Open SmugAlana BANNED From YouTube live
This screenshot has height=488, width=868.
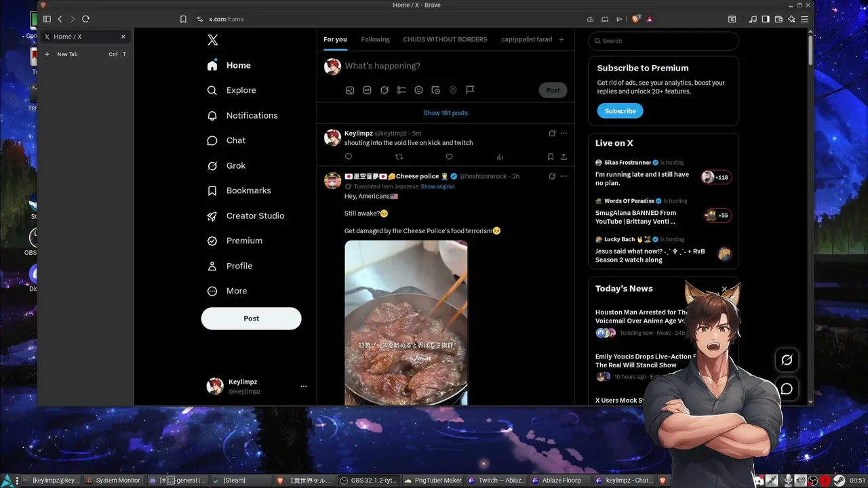(663, 213)
